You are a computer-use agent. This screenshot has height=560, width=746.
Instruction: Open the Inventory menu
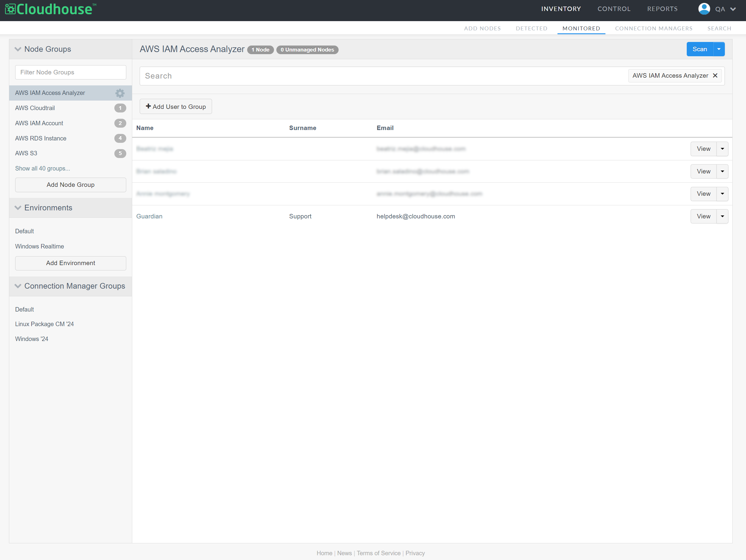(561, 9)
